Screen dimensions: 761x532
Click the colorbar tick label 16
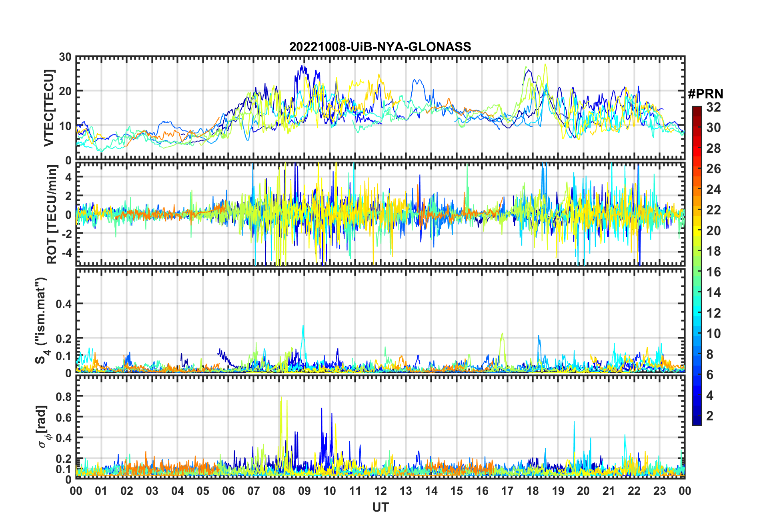click(714, 272)
